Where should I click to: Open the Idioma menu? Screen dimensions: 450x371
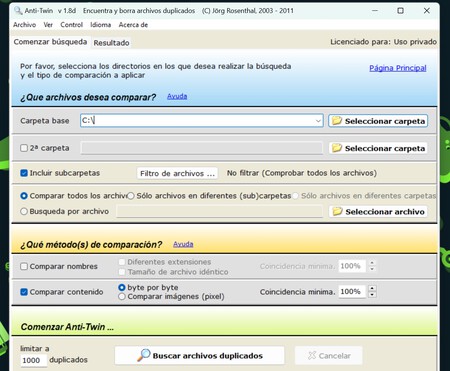(x=101, y=25)
